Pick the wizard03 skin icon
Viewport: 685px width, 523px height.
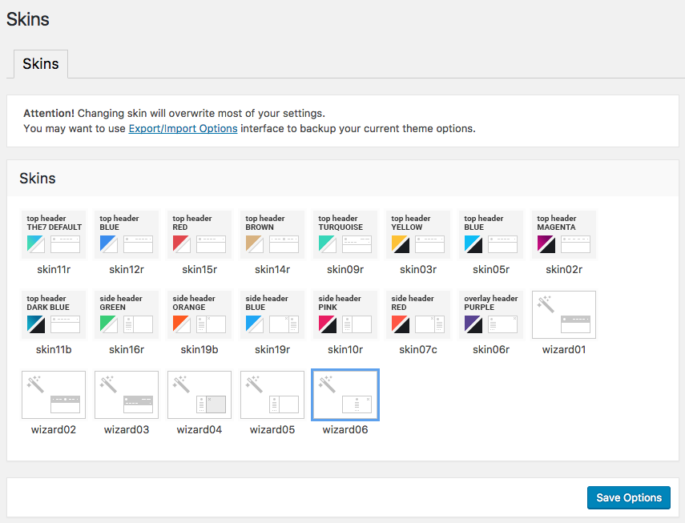click(x=127, y=395)
